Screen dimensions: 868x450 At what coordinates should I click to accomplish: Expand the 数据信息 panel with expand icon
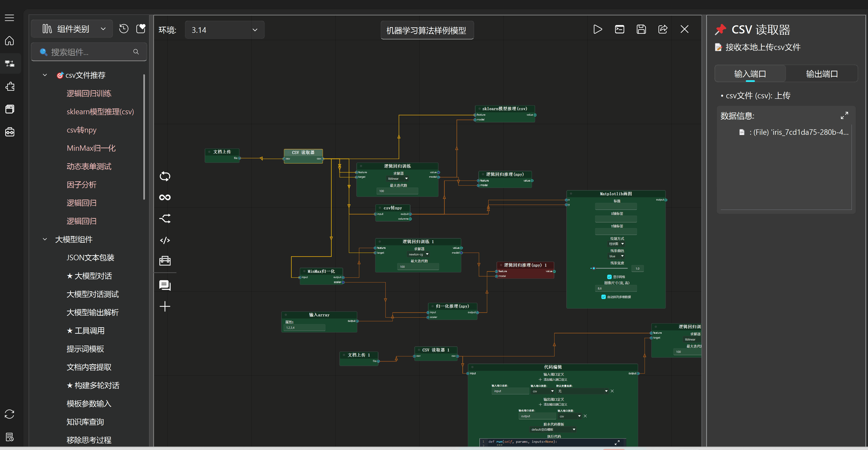click(x=844, y=116)
